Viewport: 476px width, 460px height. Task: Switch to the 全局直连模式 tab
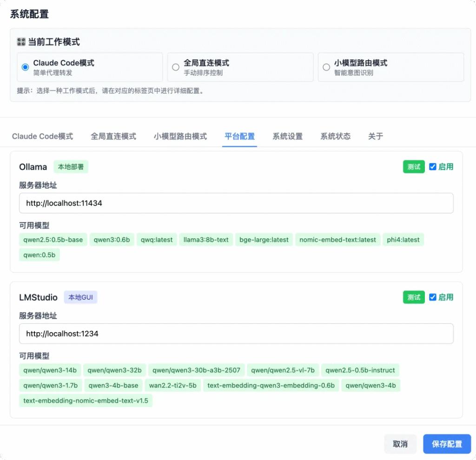tap(113, 136)
